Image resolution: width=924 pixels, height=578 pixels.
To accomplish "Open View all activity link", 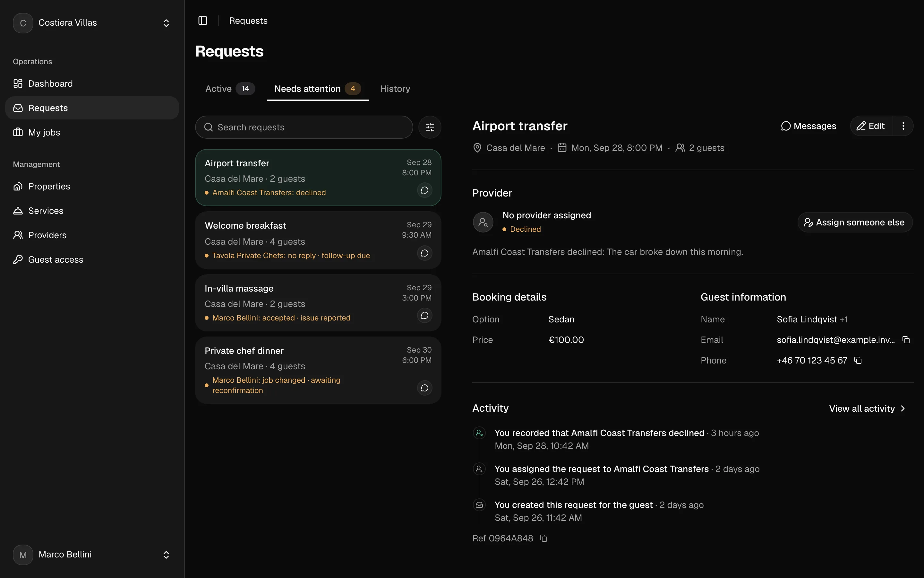I will pos(867,409).
